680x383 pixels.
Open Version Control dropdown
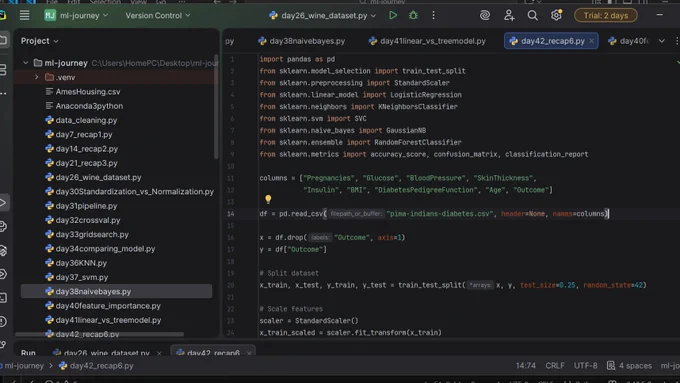tap(158, 16)
